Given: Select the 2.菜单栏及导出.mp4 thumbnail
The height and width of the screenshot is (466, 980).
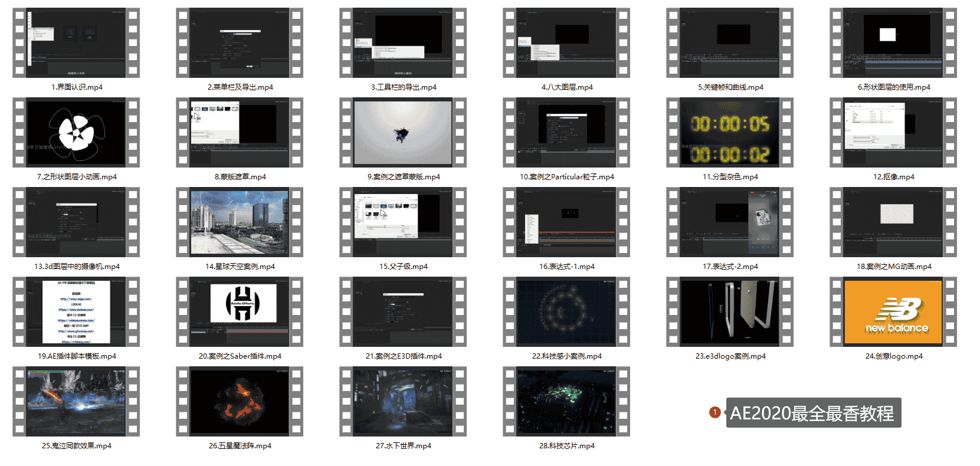Looking at the screenshot, I should pos(240,42).
